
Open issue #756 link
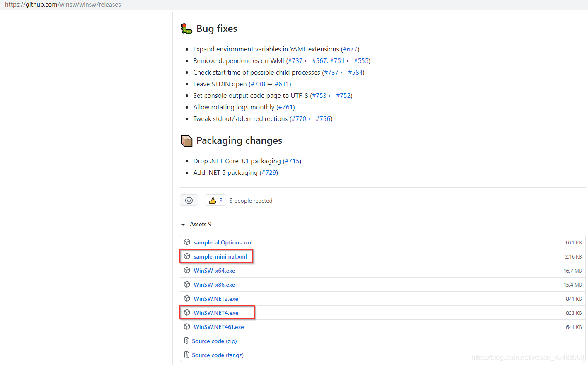323,118
